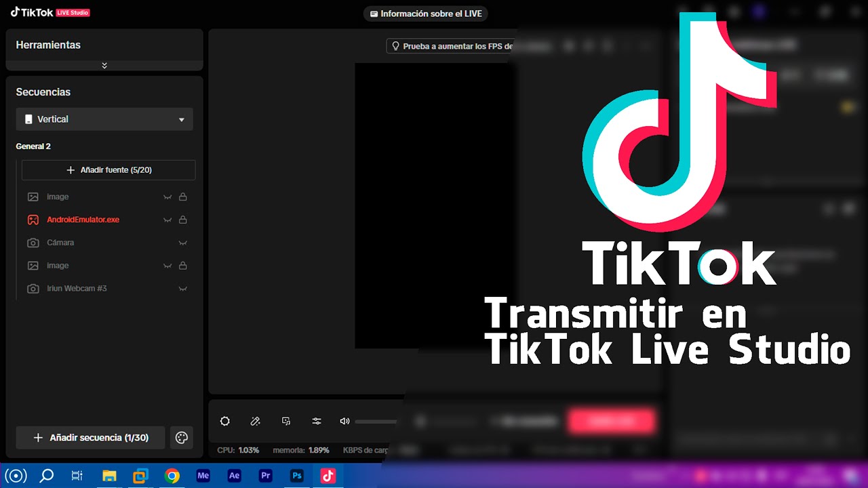Open the Vertical layout dropdown
Viewport: 868px width, 488px height.
point(104,119)
